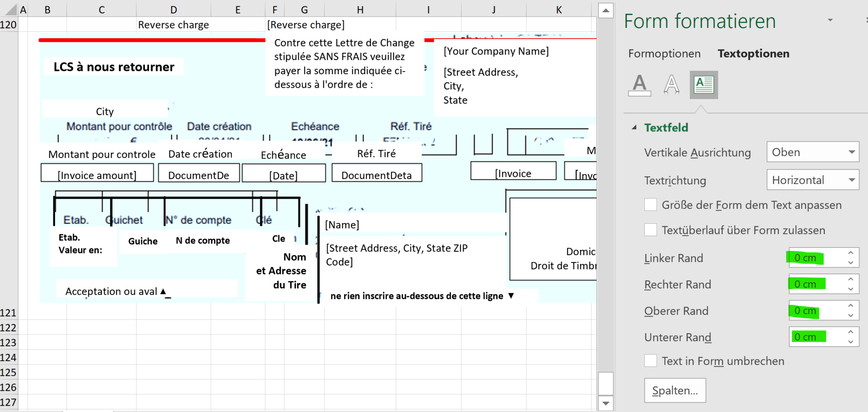Select column K header
This screenshot has width=868, height=412.
[x=559, y=9]
